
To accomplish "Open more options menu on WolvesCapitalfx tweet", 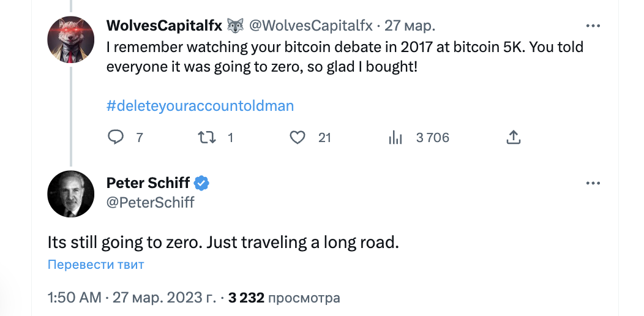I will pos(593,26).
